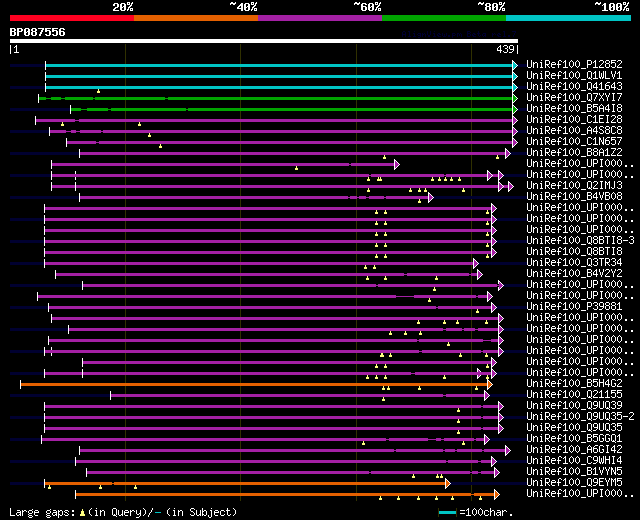Screen dimensions: 640x520
Task: Click the UniRef100_B8A1Z2 label
Action: (x=574, y=153)
